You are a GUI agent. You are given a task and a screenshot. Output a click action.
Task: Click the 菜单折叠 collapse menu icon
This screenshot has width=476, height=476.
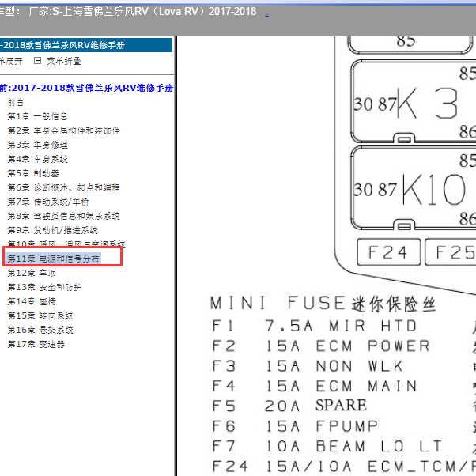coord(37,61)
